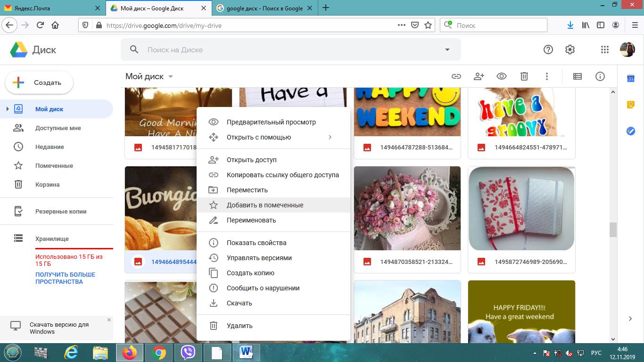Click Firefox home button
The image size is (644, 362).
click(55, 25)
